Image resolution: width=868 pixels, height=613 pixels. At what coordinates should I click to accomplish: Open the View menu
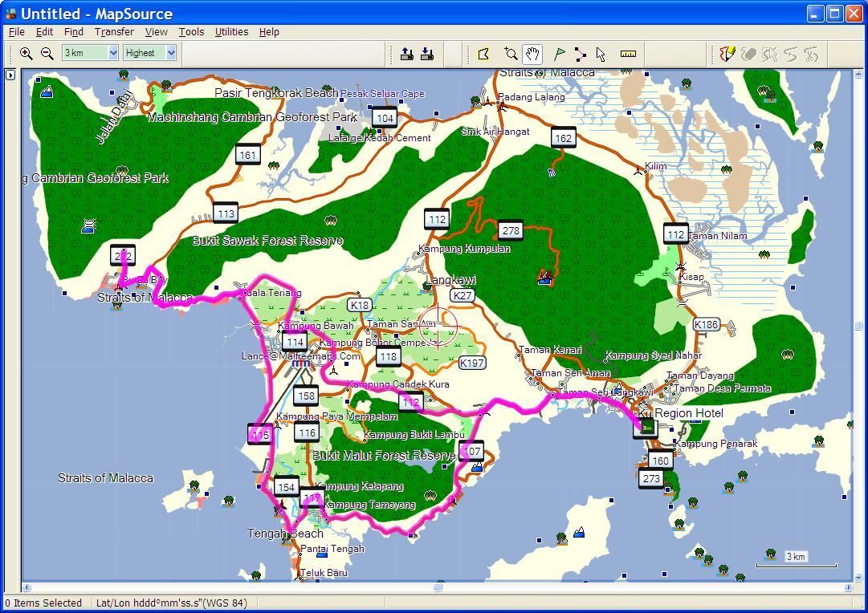156,31
